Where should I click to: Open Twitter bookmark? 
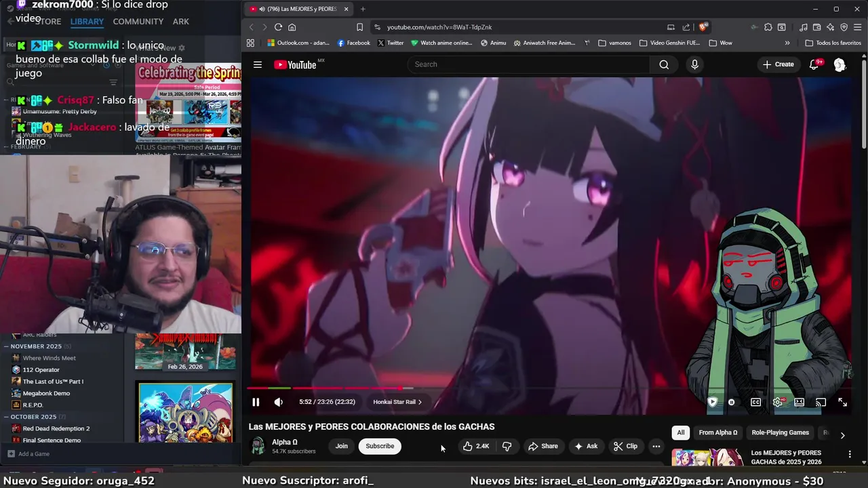point(391,43)
